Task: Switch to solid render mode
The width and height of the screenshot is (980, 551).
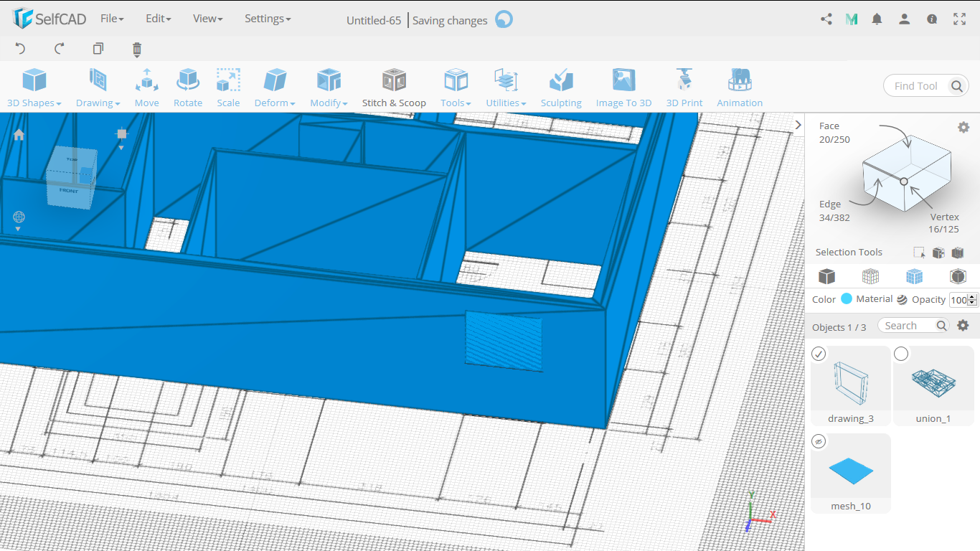Action: 826,276
